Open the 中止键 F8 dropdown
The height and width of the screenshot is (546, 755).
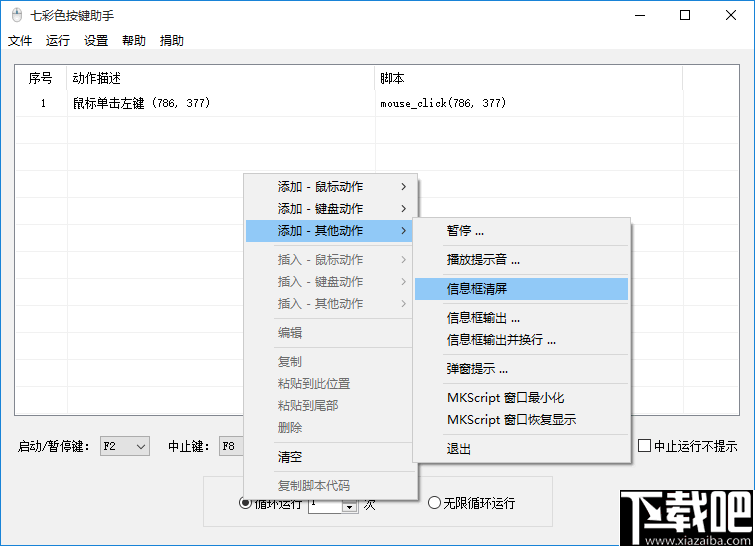(232, 446)
